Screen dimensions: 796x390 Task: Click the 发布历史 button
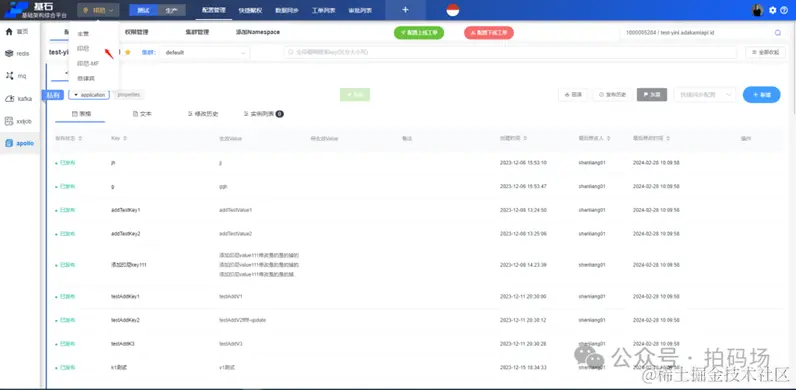click(x=613, y=94)
